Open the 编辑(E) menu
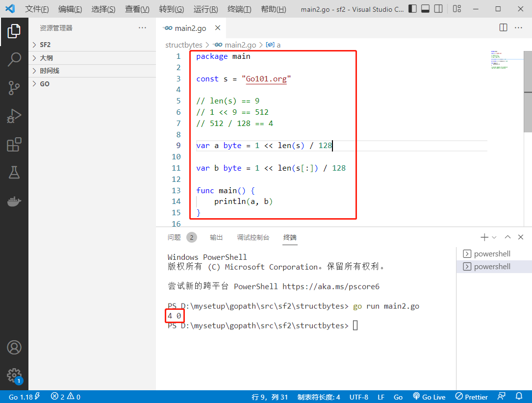This screenshot has width=532, height=403. pyautogui.click(x=70, y=9)
